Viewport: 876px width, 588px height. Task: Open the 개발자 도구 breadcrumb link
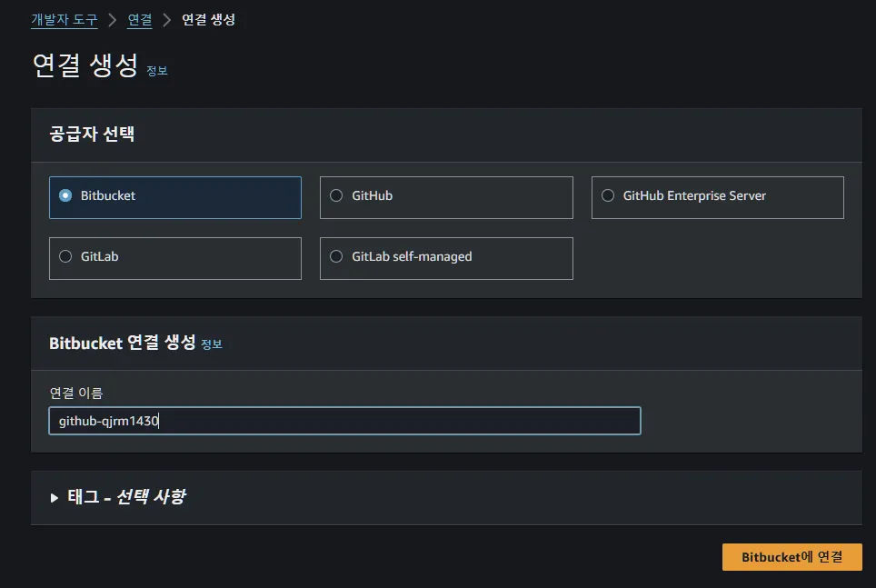point(65,20)
